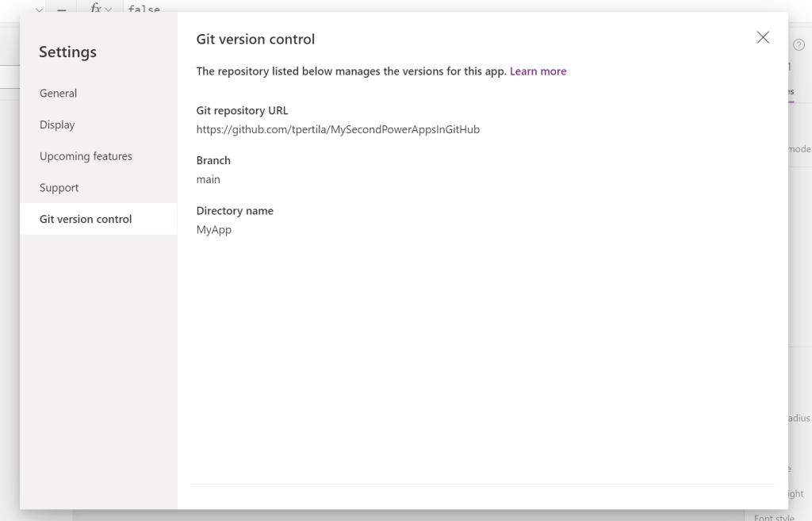Click the Font style property label
Image resolution: width=812 pixels, height=521 pixels.
click(x=774, y=517)
